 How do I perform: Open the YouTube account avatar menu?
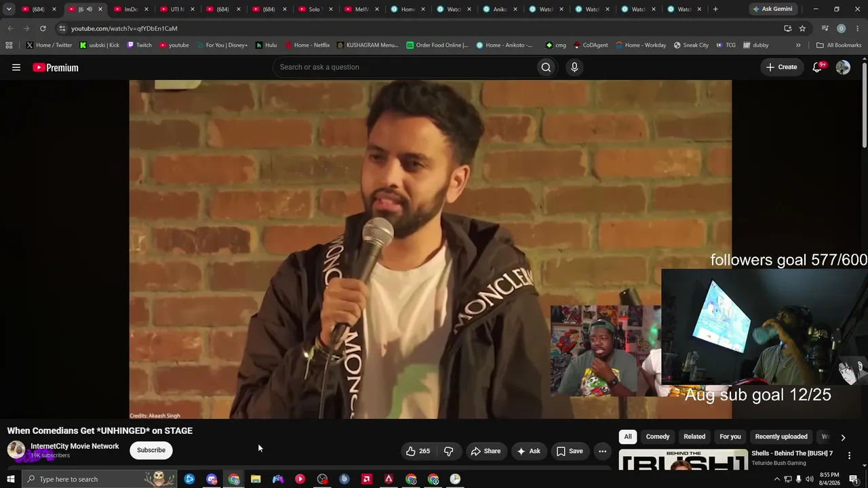(843, 67)
